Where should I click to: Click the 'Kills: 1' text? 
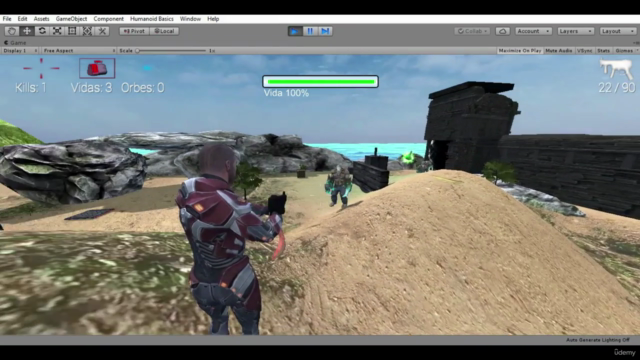point(31,88)
